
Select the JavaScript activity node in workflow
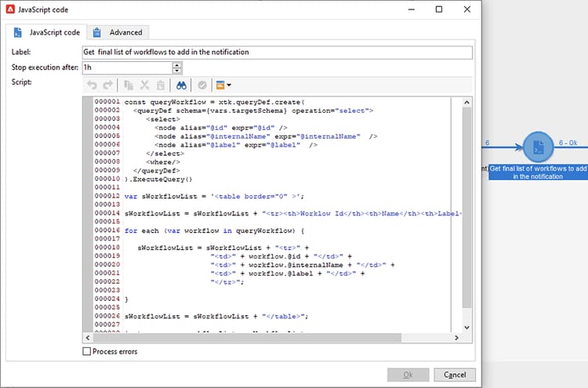tap(538, 147)
